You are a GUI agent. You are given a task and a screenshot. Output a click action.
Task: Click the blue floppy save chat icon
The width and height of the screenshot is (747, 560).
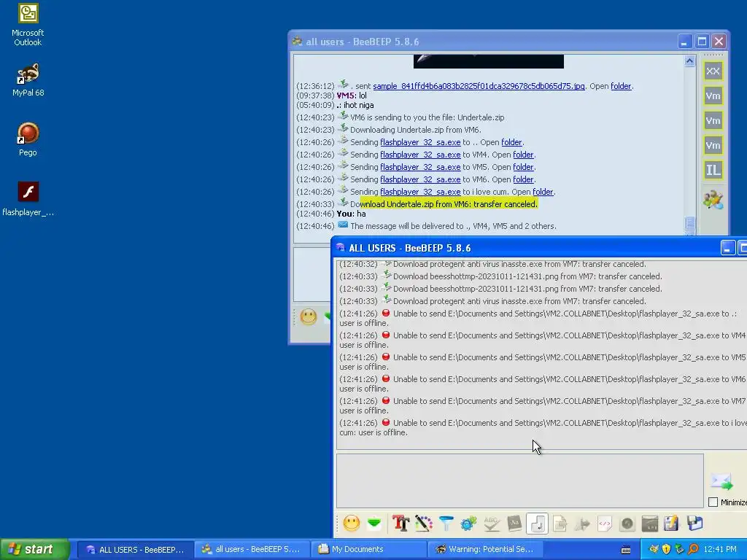click(x=695, y=524)
